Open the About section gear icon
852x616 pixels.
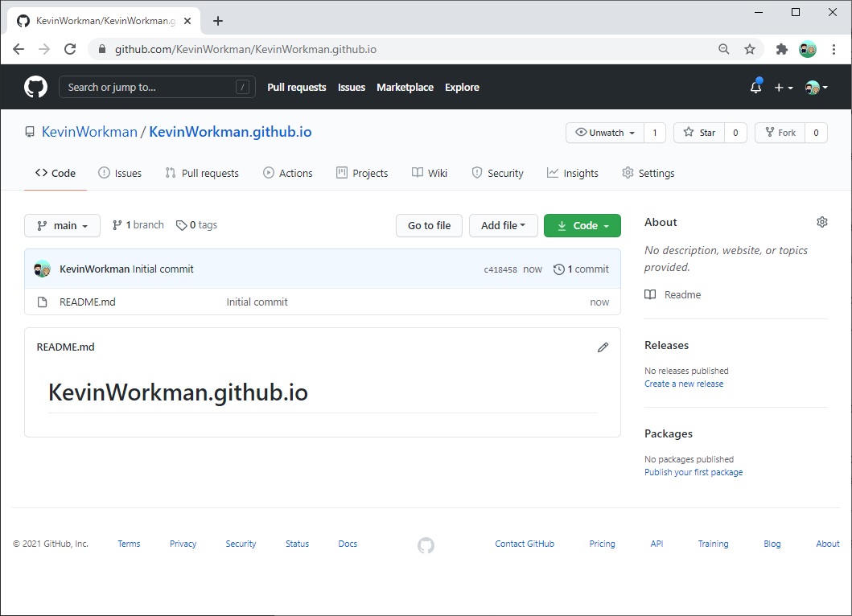(821, 221)
